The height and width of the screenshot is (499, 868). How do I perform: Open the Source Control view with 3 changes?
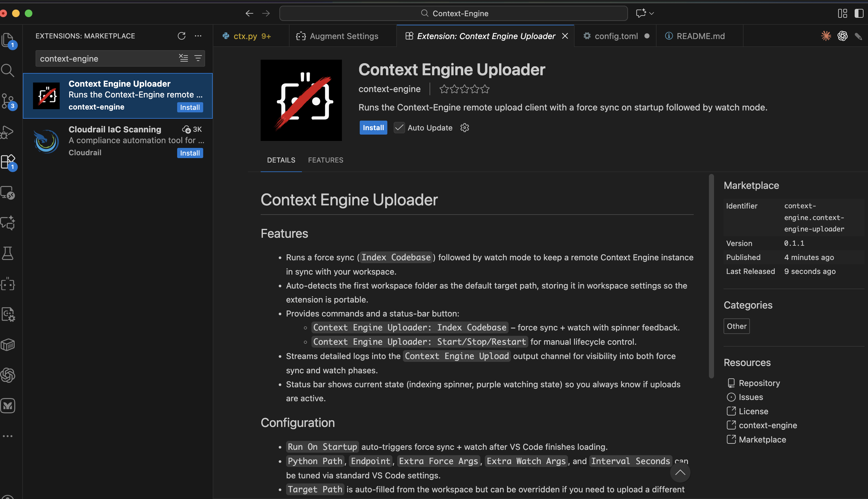tap(8, 100)
